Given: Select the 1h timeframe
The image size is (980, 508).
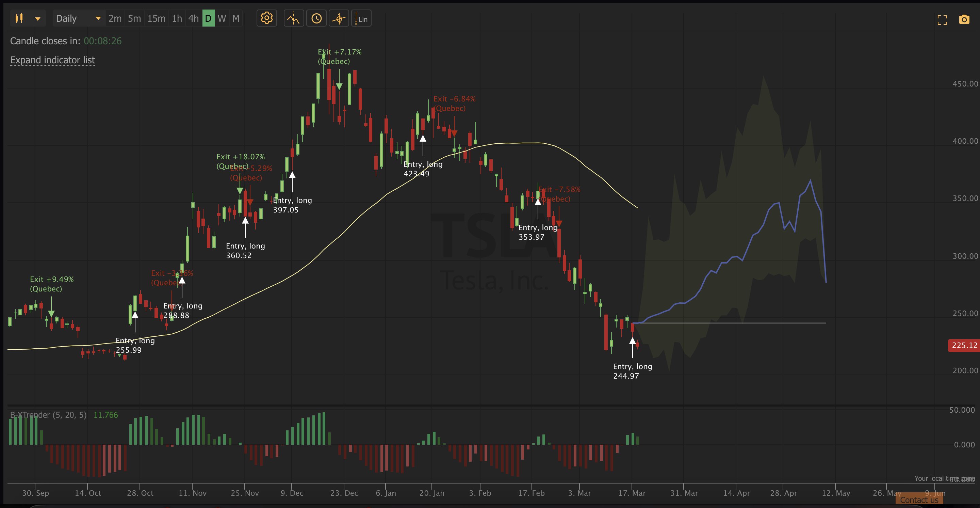Looking at the screenshot, I should [177, 18].
